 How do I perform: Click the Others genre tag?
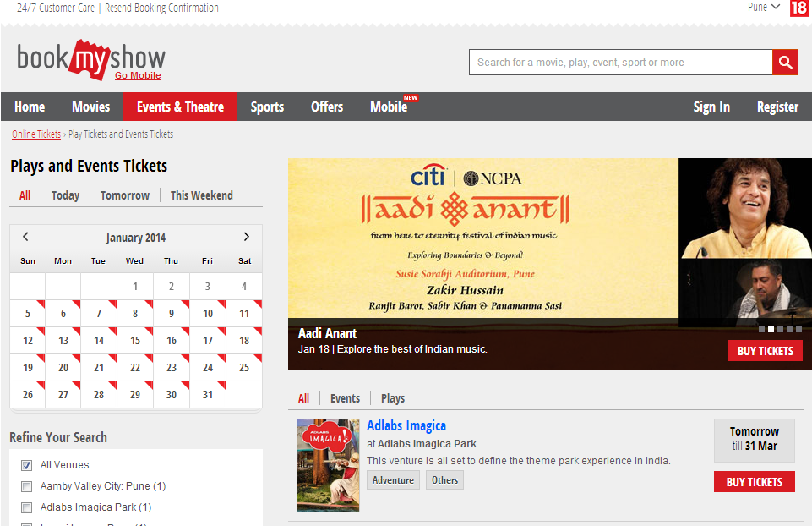pos(444,479)
